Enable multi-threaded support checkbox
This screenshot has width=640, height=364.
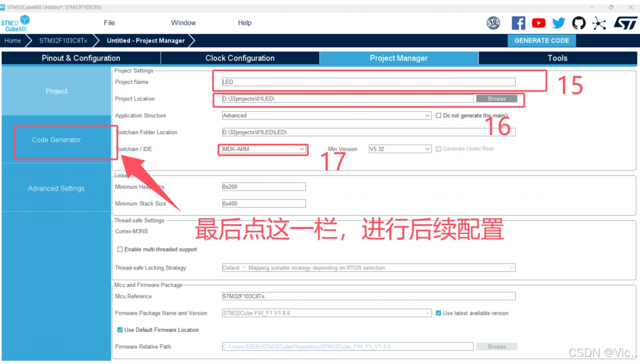tap(119, 249)
